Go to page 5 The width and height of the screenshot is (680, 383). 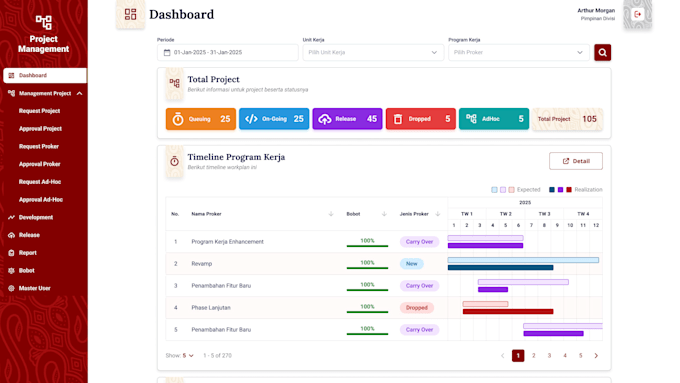tap(580, 356)
